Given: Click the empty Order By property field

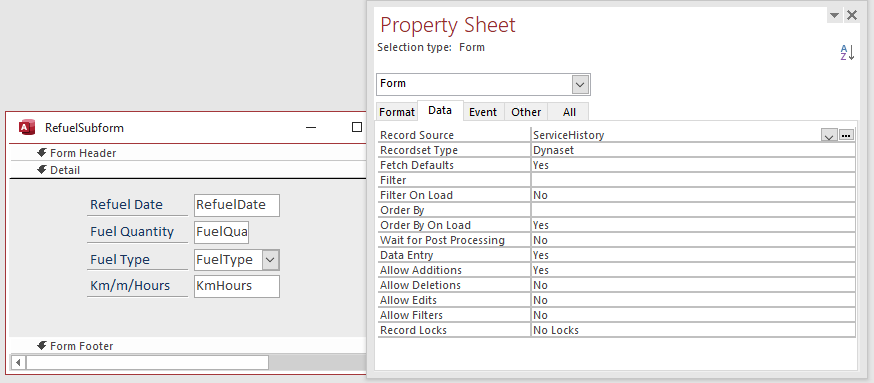Looking at the screenshot, I should coord(693,211).
